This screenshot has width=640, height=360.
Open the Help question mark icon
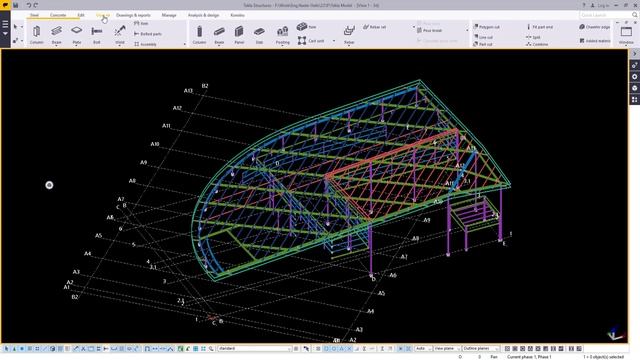point(584,5)
